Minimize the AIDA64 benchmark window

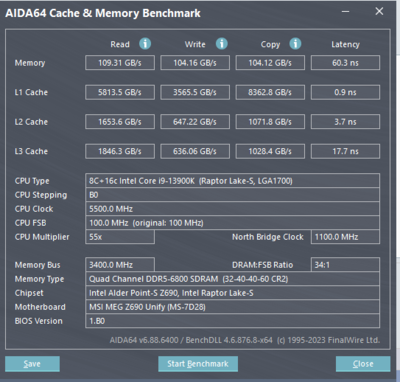[346, 12]
